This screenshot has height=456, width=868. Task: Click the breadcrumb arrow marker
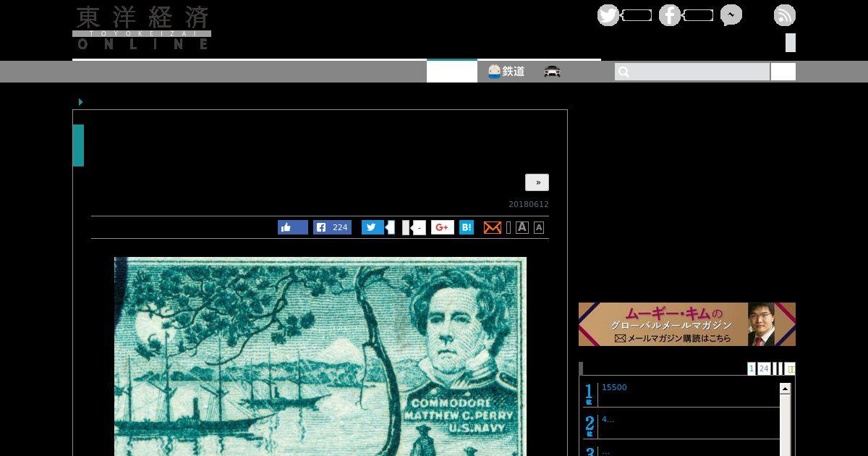tap(80, 102)
